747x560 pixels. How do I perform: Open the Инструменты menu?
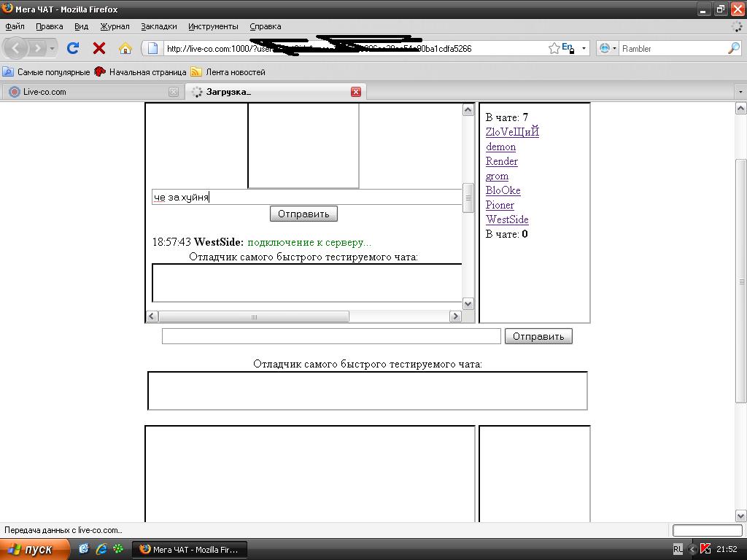[x=213, y=26]
